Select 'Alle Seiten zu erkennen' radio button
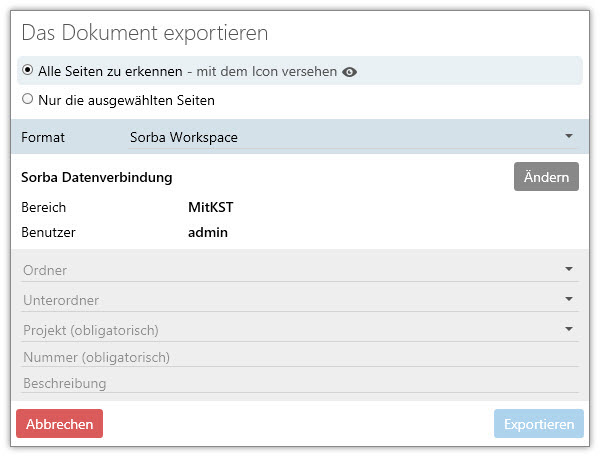Screen dimensions: 600x457 coord(28,70)
